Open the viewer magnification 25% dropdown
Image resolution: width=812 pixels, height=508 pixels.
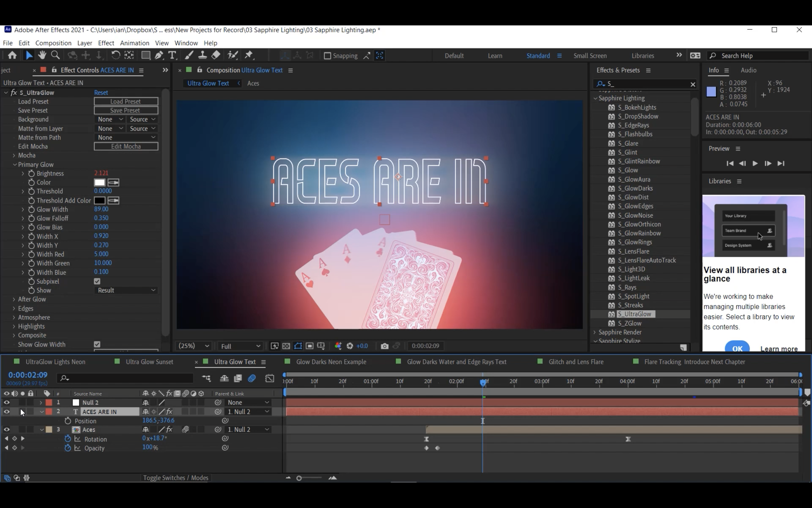[x=194, y=346]
